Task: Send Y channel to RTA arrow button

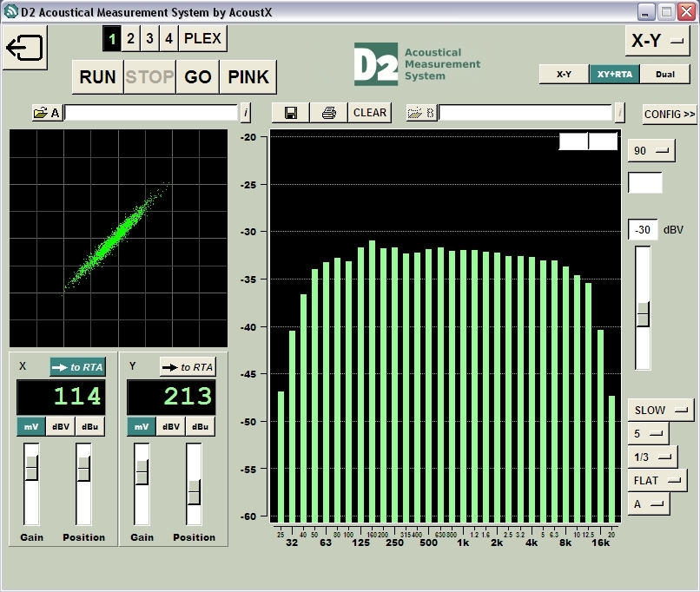Action: pyautogui.click(x=188, y=367)
